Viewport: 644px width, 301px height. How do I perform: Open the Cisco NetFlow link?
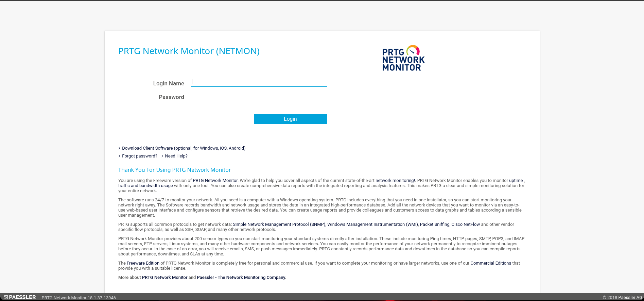(x=466, y=224)
